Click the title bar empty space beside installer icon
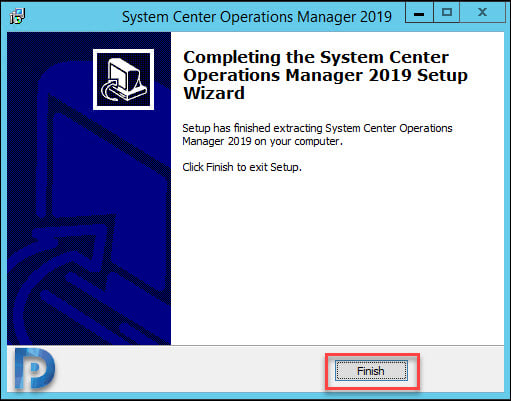 coord(72,17)
